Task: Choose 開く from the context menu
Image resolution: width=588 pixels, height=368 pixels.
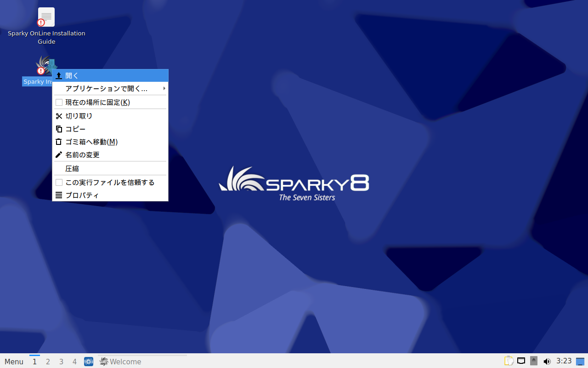Action: pos(110,75)
